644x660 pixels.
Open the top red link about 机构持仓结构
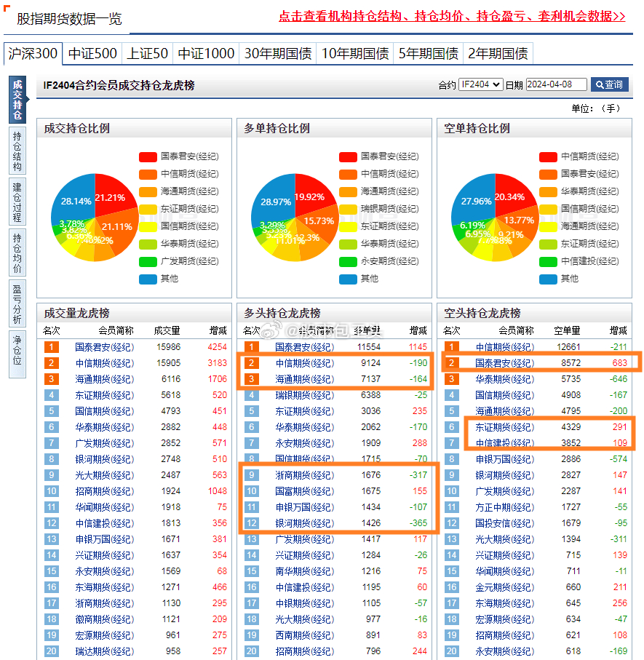451,16
